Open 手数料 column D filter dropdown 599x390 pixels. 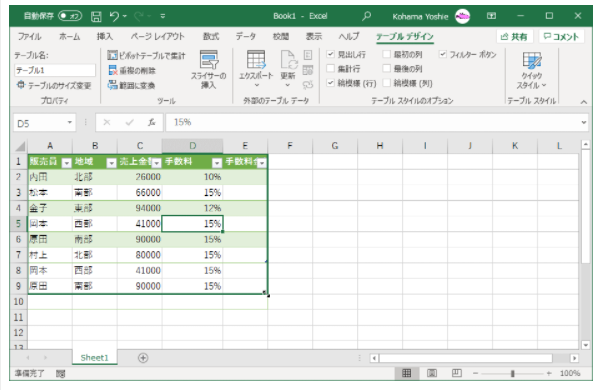(x=217, y=163)
